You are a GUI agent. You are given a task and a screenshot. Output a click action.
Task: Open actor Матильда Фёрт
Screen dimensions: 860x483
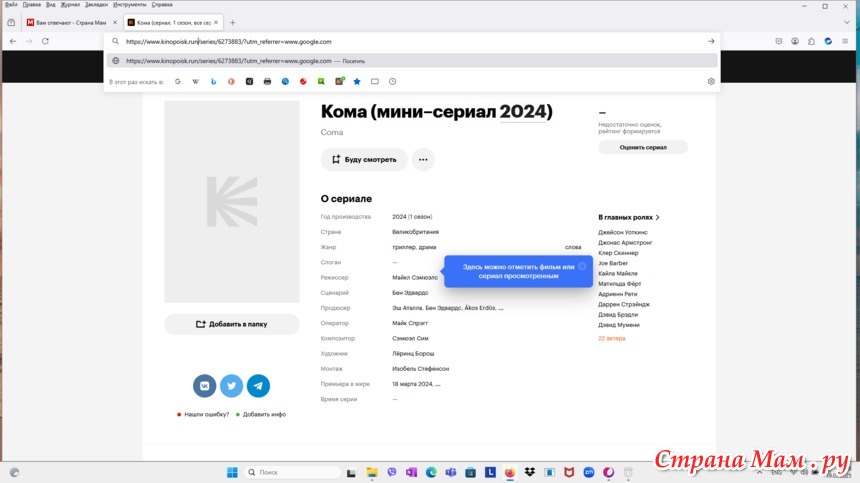pyautogui.click(x=619, y=283)
